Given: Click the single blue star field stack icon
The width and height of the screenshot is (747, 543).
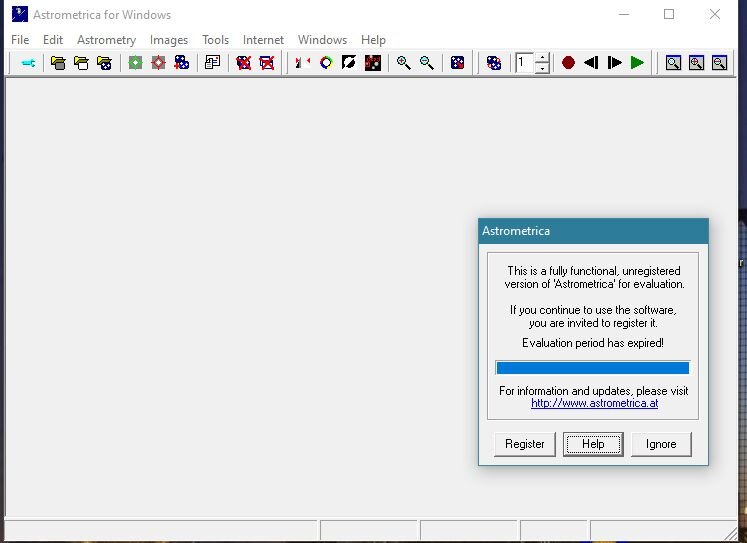Looking at the screenshot, I should click(x=457, y=63).
